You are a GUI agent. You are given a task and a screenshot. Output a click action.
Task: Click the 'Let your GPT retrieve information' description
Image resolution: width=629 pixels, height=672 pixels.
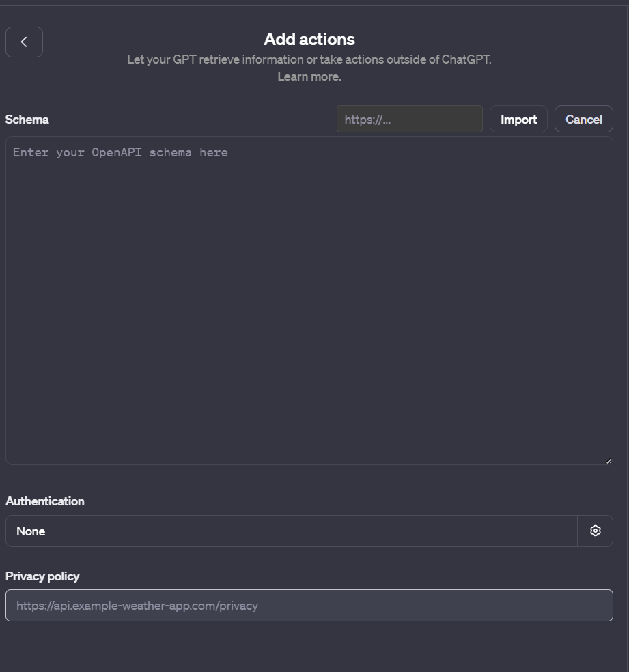pos(309,59)
